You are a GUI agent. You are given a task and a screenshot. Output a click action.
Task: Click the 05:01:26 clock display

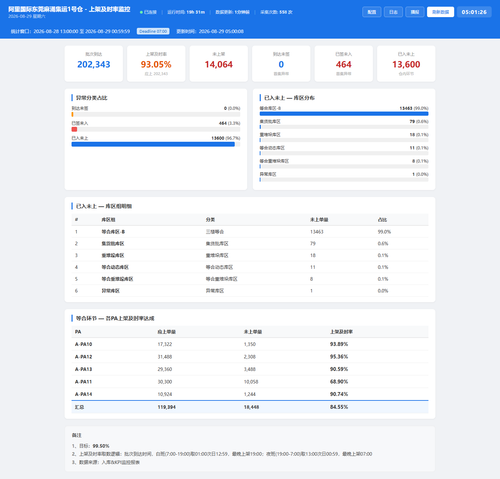click(x=474, y=12)
